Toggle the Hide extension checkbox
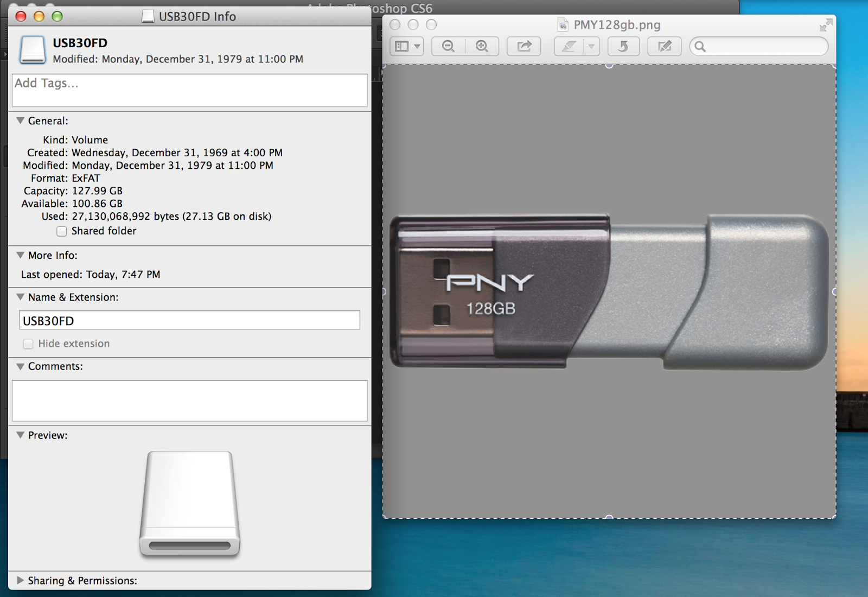 28,344
